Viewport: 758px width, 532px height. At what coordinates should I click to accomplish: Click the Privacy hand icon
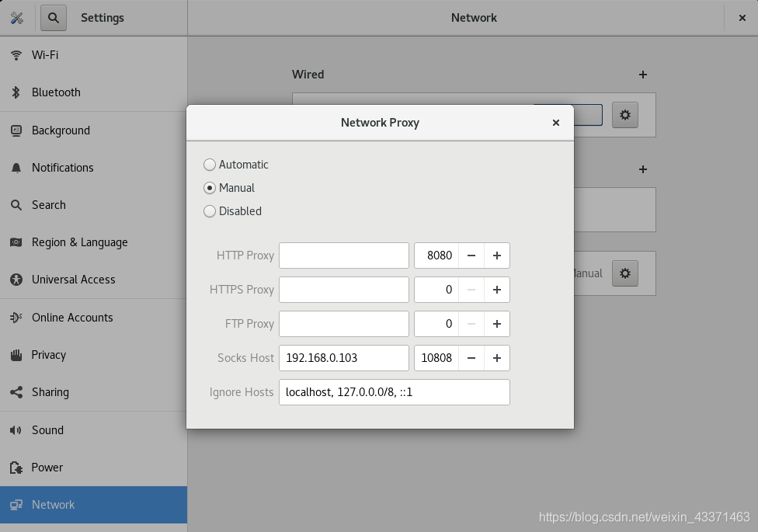tap(16, 355)
